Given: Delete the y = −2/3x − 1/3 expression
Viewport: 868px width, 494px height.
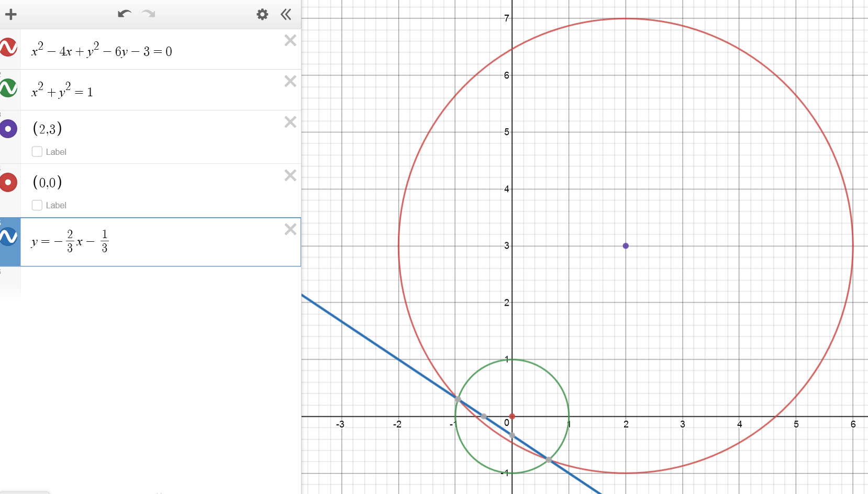Looking at the screenshot, I should point(291,229).
